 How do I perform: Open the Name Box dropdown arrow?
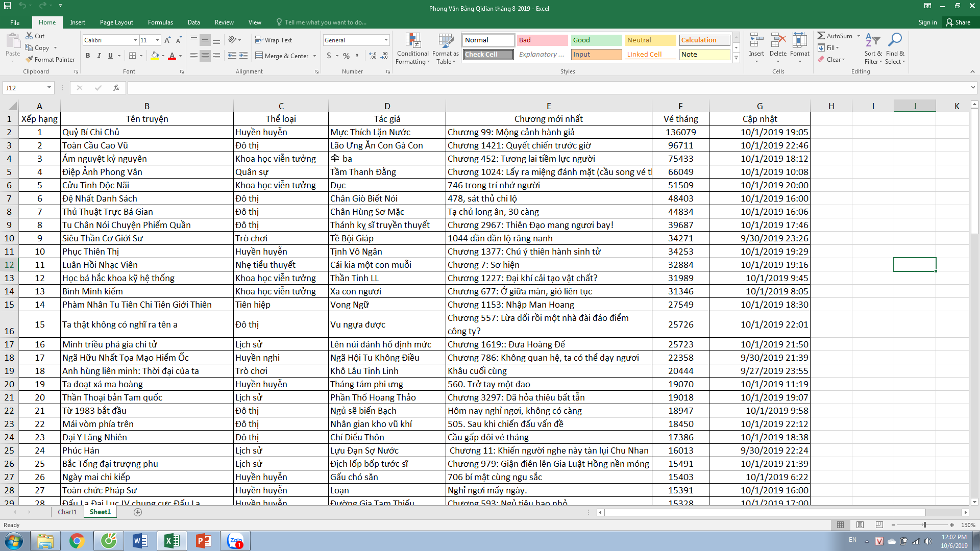point(49,88)
